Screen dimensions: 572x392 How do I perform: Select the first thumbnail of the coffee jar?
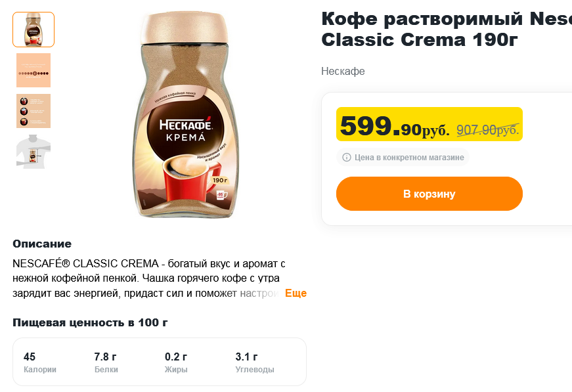tap(33, 30)
